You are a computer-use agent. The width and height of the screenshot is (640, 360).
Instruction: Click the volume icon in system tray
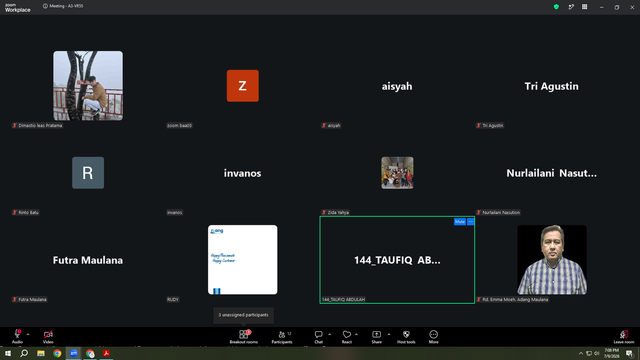pos(596,353)
